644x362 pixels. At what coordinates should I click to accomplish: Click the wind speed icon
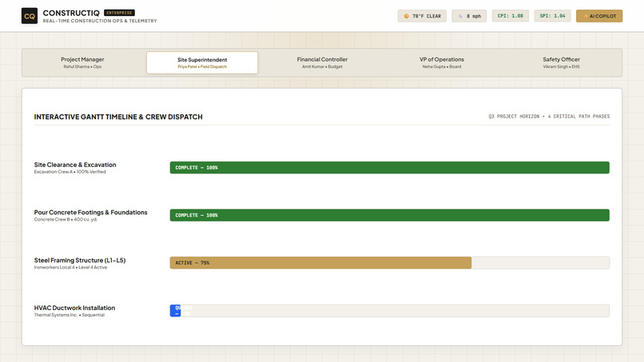(x=460, y=16)
